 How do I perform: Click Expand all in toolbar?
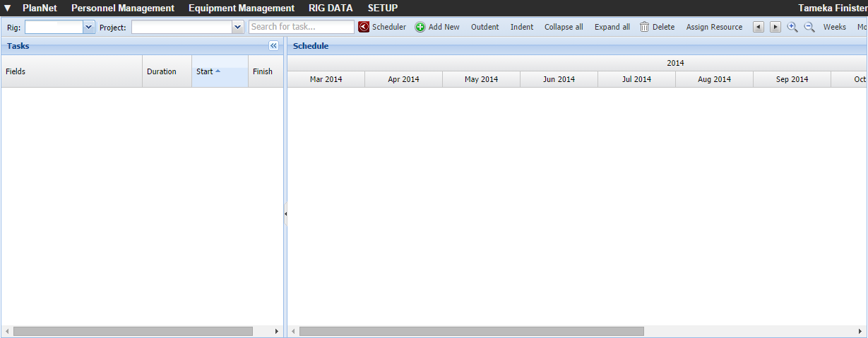click(x=612, y=27)
